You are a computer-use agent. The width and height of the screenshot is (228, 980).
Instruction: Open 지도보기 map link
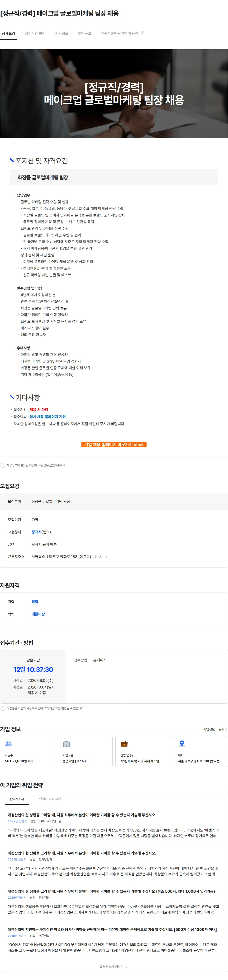click(98, 557)
